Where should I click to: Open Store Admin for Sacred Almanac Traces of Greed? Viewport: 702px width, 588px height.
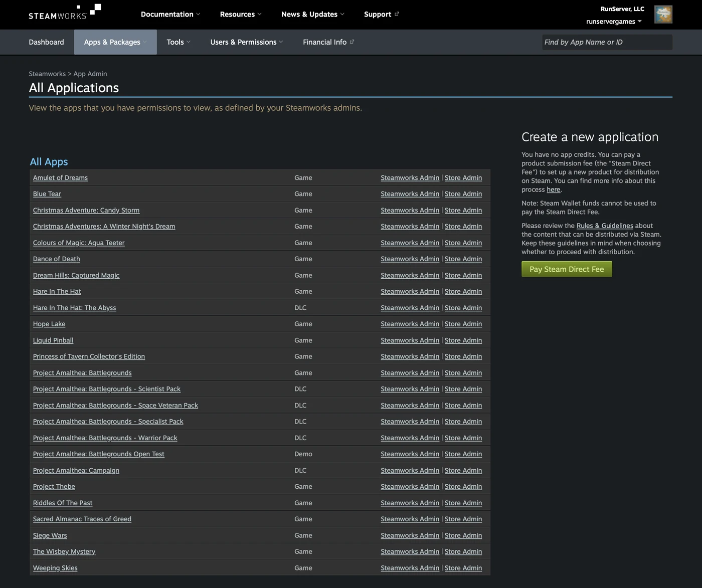pos(463,519)
